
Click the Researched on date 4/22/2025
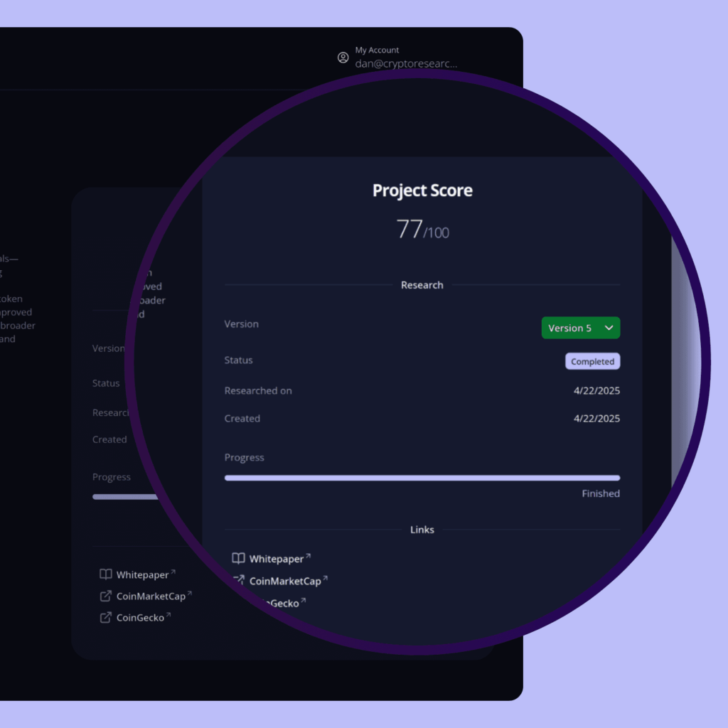coord(596,390)
